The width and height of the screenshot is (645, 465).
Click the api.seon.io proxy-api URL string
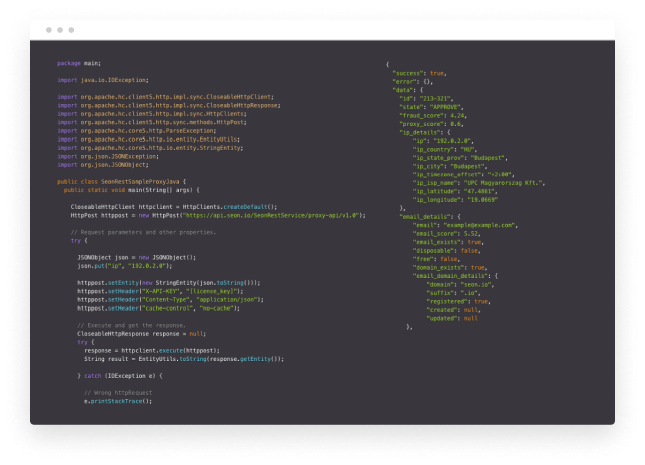click(x=272, y=216)
